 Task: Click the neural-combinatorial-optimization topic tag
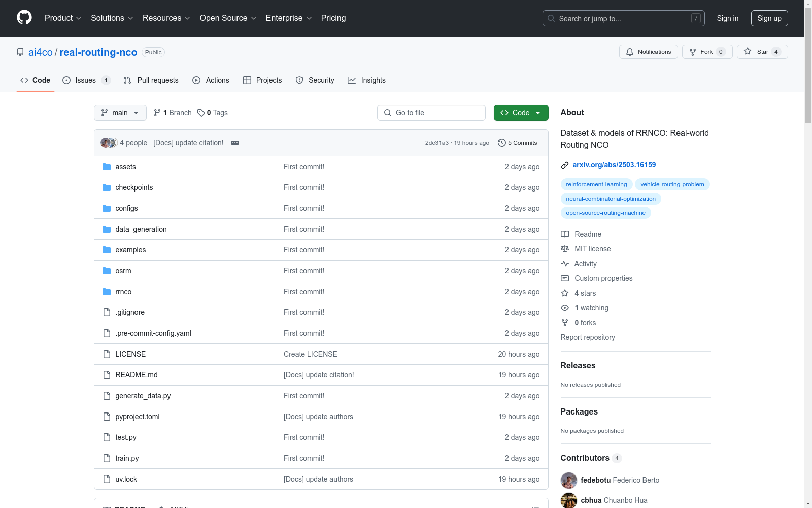611,199
